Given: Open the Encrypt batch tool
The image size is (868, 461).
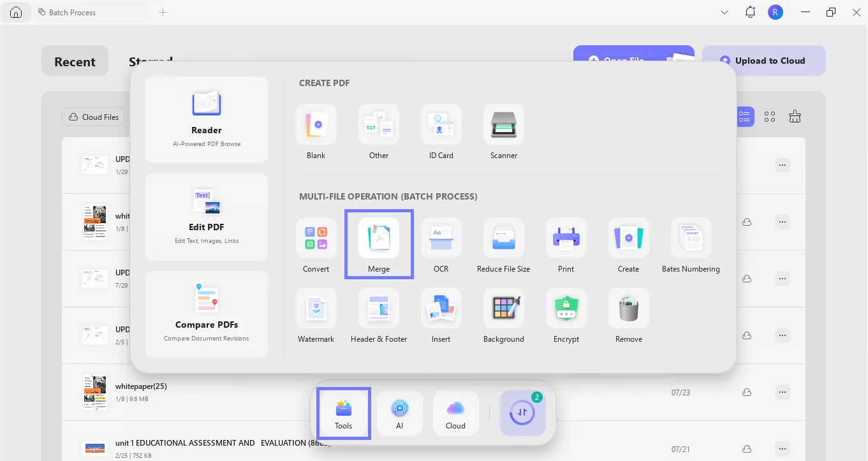Looking at the screenshot, I should click(x=566, y=313).
